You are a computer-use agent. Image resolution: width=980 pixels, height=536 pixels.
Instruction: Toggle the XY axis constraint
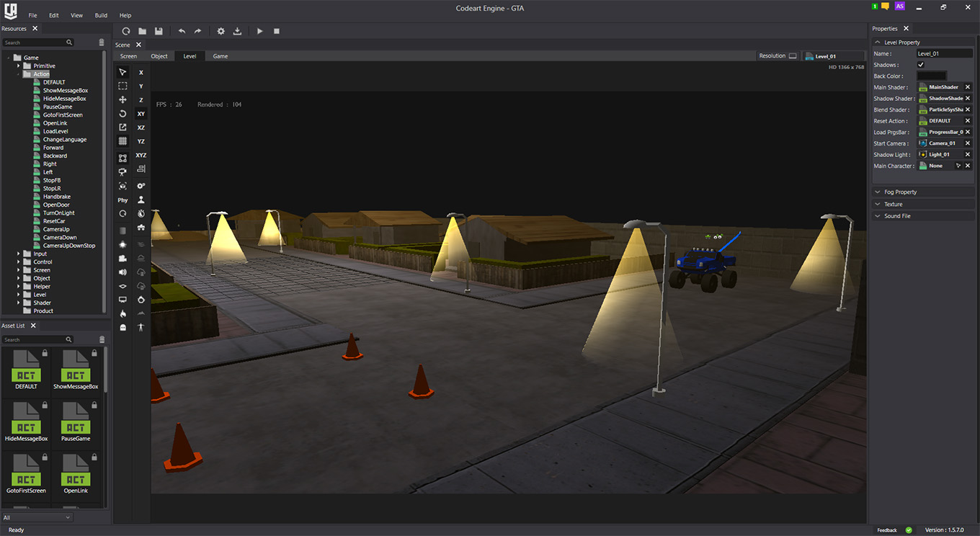[x=141, y=114]
